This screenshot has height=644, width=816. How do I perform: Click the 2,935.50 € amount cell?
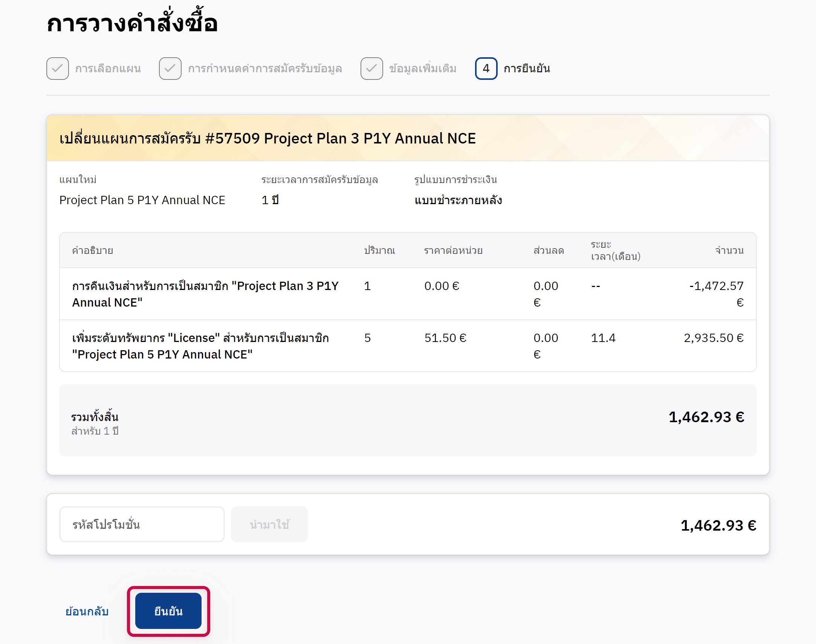coord(714,338)
